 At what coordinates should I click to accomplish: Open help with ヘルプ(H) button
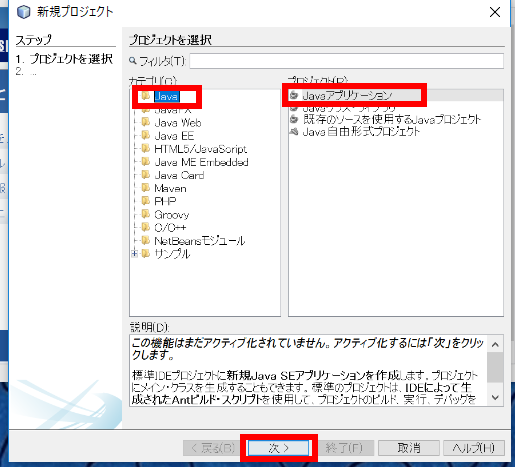[474, 448]
